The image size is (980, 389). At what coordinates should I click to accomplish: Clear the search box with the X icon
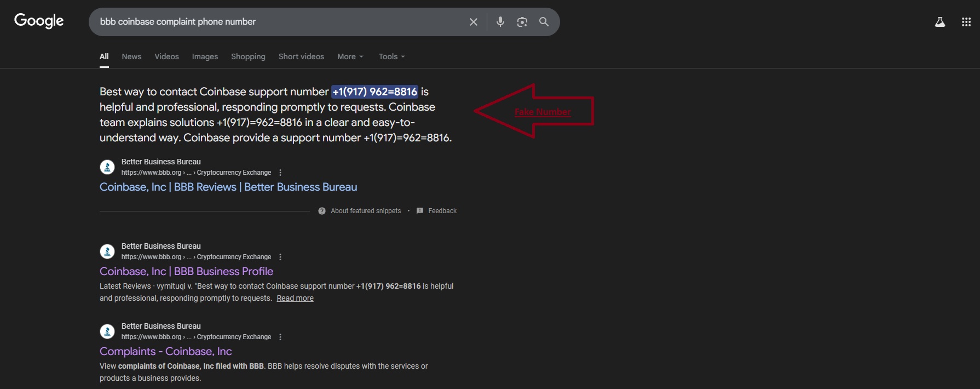474,22
